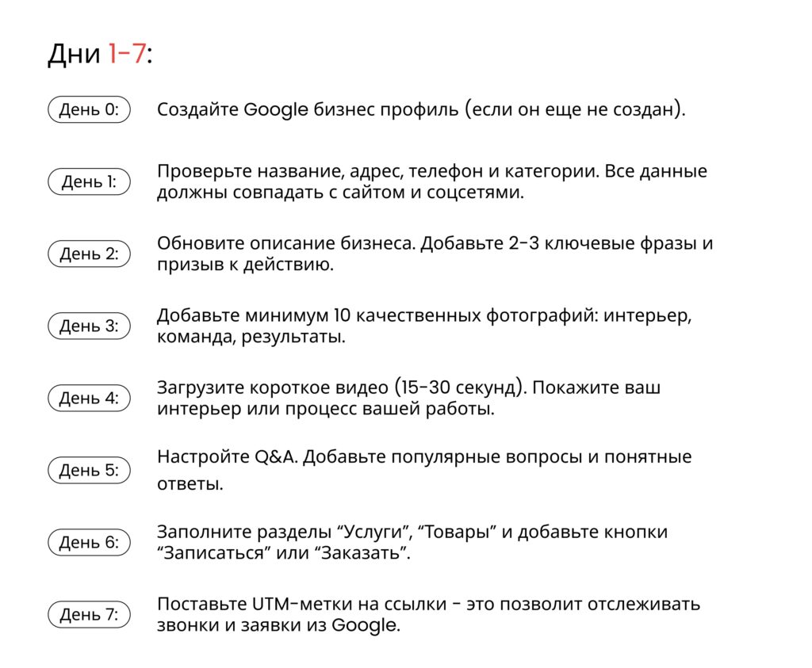
Task: Click the "День 0:" pill label
Action: 89,110
